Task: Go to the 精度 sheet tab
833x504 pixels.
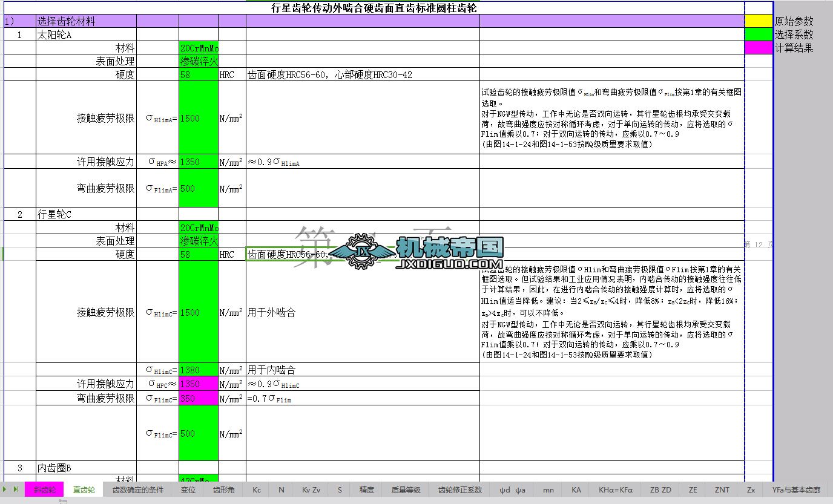Action: tap(367, 489)
